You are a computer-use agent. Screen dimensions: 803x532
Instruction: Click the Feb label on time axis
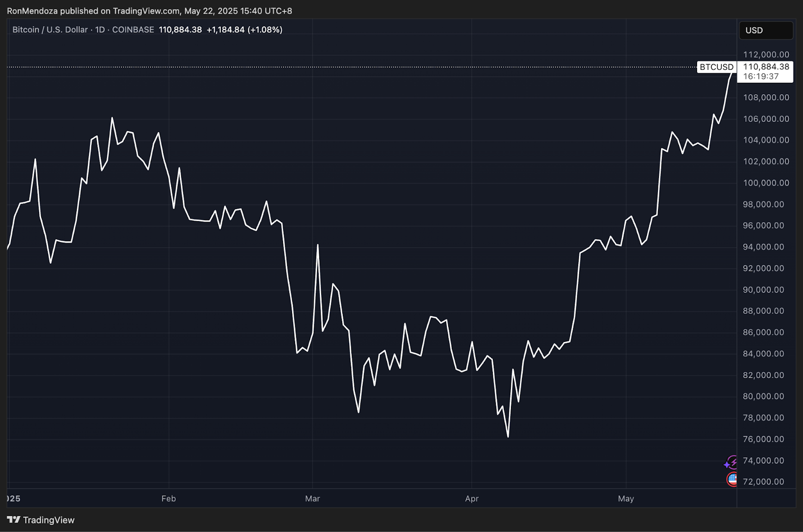coord(169,498)
